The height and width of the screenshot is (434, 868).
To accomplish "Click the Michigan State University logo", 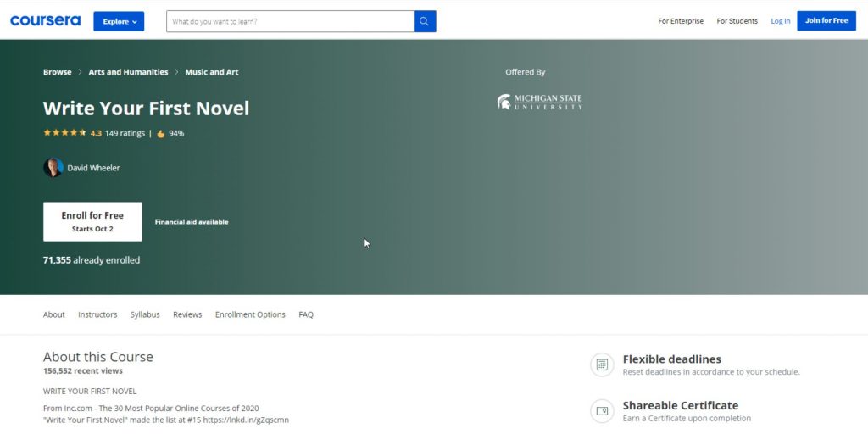I will pyautogui.click(x=539, y=103).
